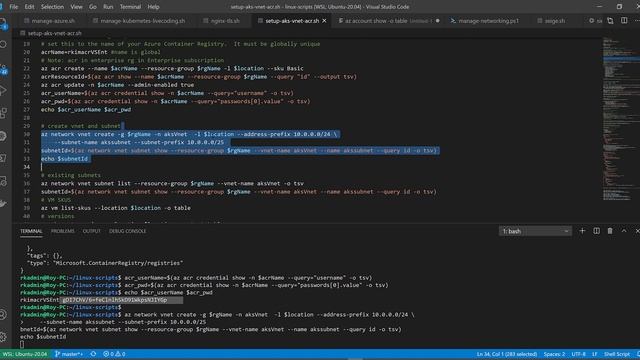Open the Go menu
Screen dimensions: 640x360
tap(93, 7)
